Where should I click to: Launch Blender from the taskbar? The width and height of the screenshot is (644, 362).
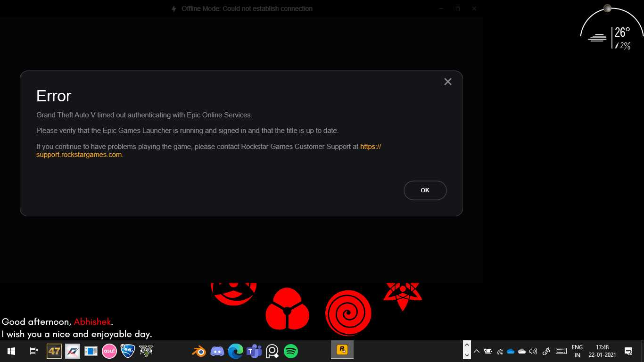(198, 351)
